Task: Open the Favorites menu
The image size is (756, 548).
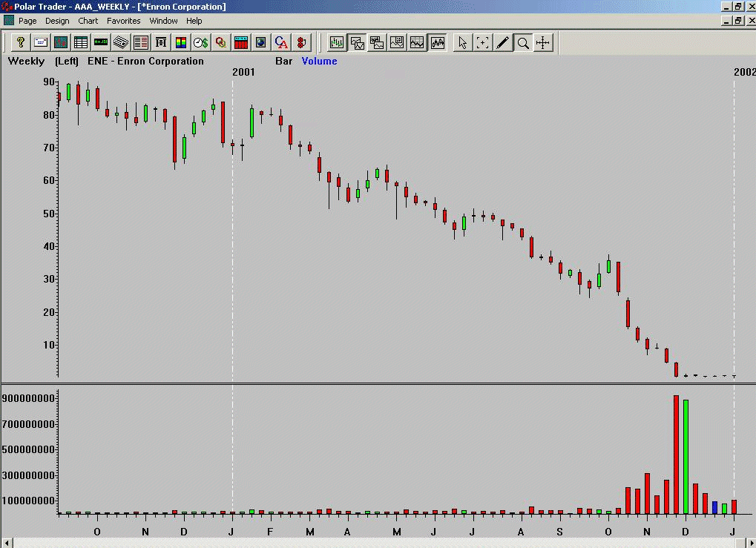Action: point(123,21)
